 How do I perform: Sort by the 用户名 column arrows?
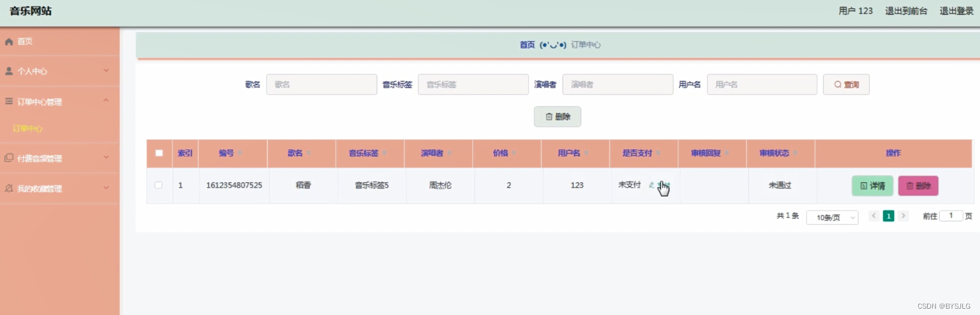pos(585,154)
